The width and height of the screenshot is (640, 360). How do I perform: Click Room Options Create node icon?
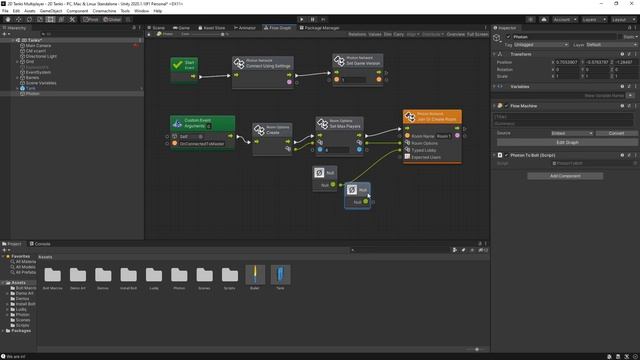(259, 130)
